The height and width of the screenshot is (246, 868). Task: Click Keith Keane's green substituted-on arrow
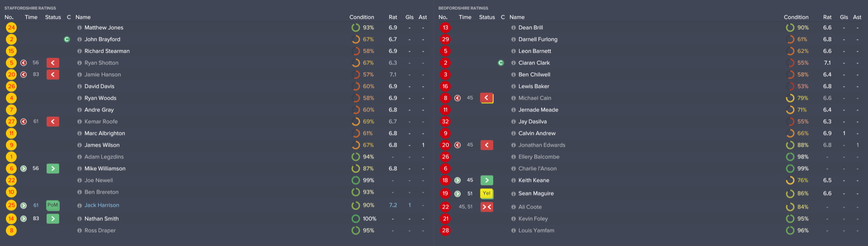pos(486,180)
